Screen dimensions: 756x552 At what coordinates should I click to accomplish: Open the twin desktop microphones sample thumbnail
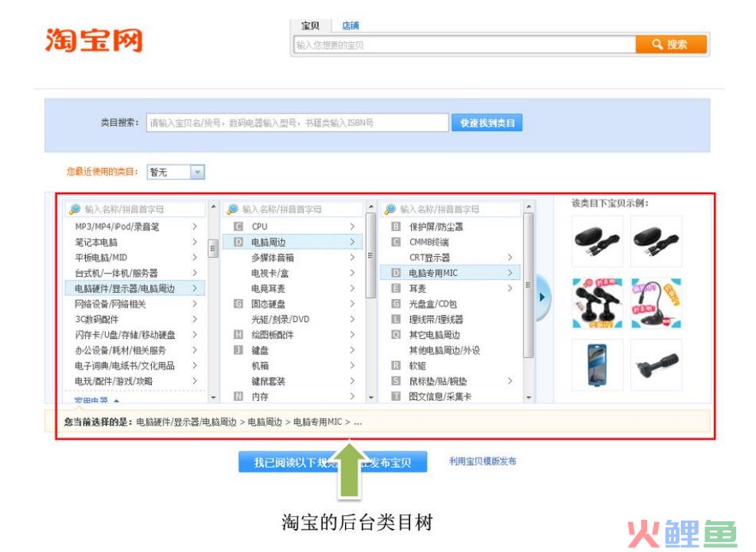pyautogui.click(x=597, y=303)
